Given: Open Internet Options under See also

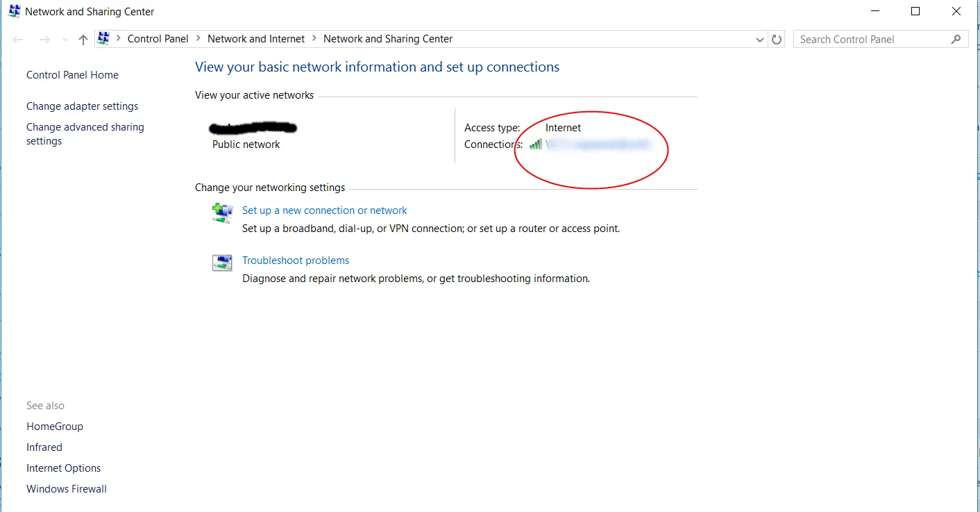Looking at the screenshot, I should click(64, 468).
